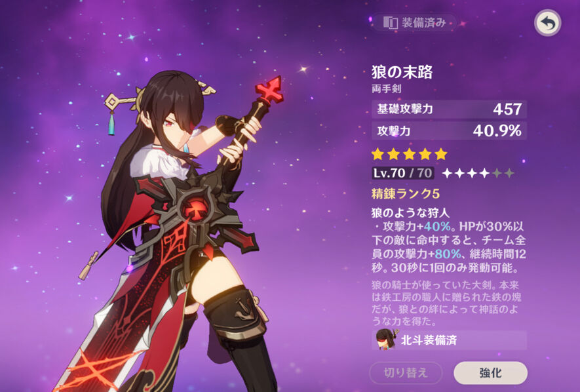Click the 基礎攻撃力 457 stat row

pyautogui.click(x=450, y=109)
